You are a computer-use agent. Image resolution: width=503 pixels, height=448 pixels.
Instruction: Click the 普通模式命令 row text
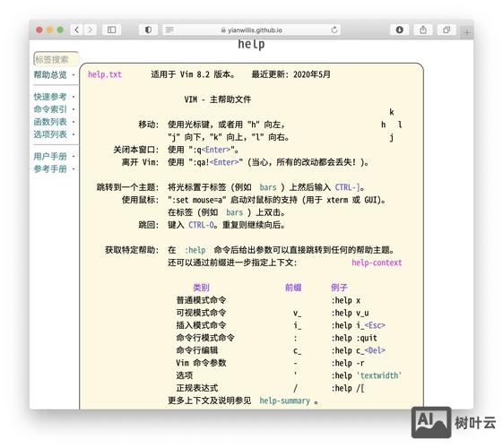point(201,300)
